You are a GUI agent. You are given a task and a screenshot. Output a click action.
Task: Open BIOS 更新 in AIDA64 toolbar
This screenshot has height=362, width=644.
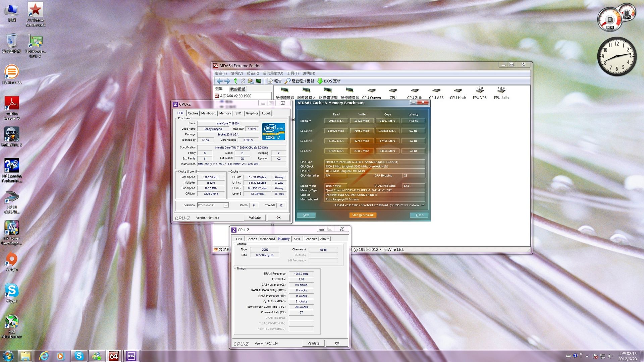click(329, 81)
